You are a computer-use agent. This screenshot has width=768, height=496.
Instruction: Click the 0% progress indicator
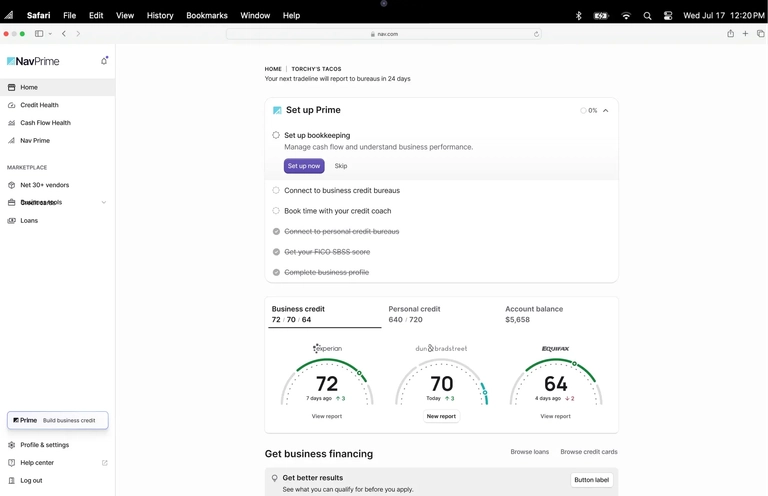589,111
